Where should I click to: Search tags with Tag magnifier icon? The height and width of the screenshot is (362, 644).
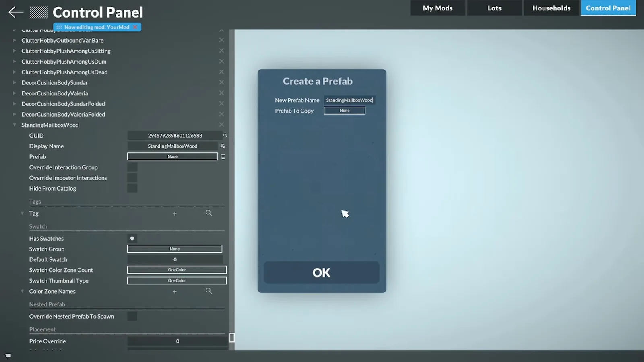(208, 213)
